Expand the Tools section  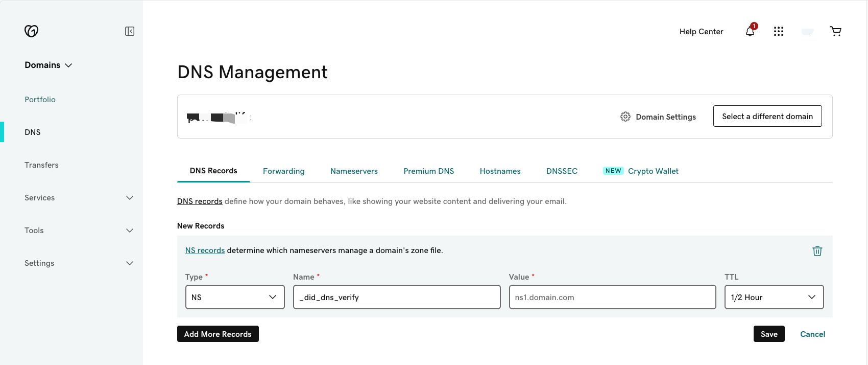(130, 231)
